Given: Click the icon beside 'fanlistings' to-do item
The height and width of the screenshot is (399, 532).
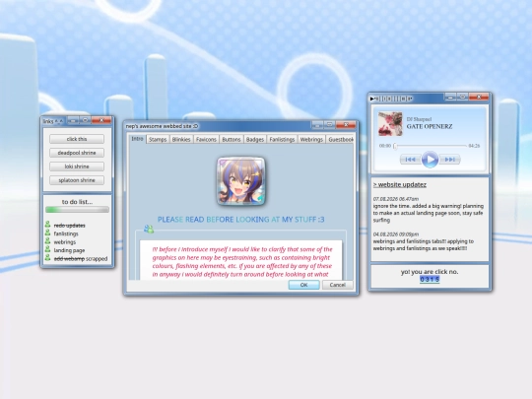Looking at the screenshot, I should pyautogui.click(x=47, y=233).
